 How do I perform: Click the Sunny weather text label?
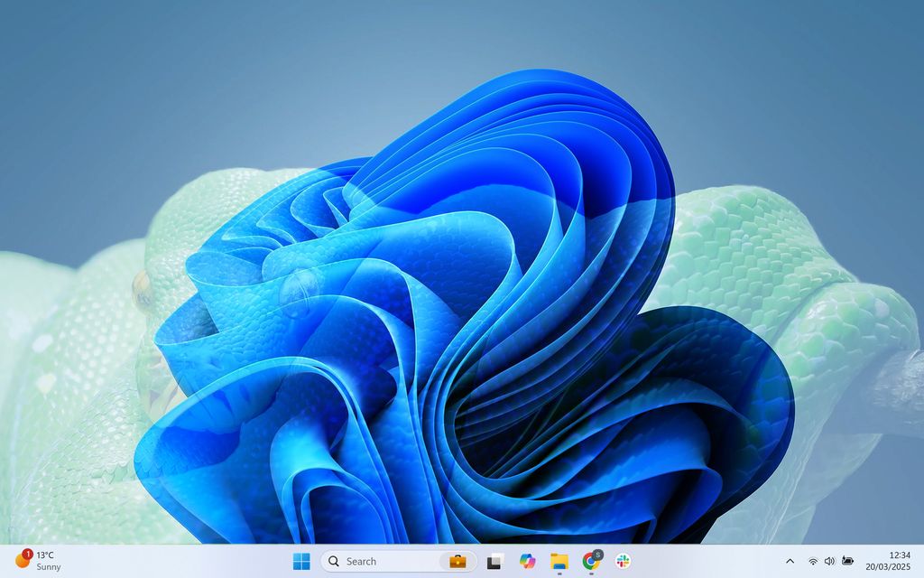[47, 567]
